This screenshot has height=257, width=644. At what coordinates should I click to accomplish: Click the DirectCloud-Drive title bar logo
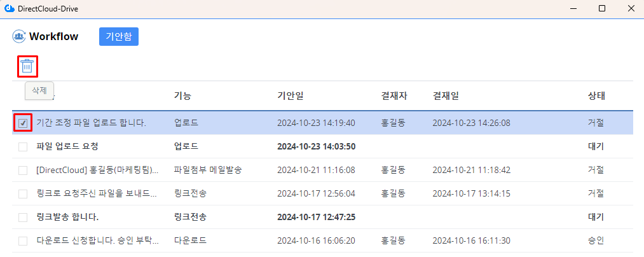coord(10,9)
